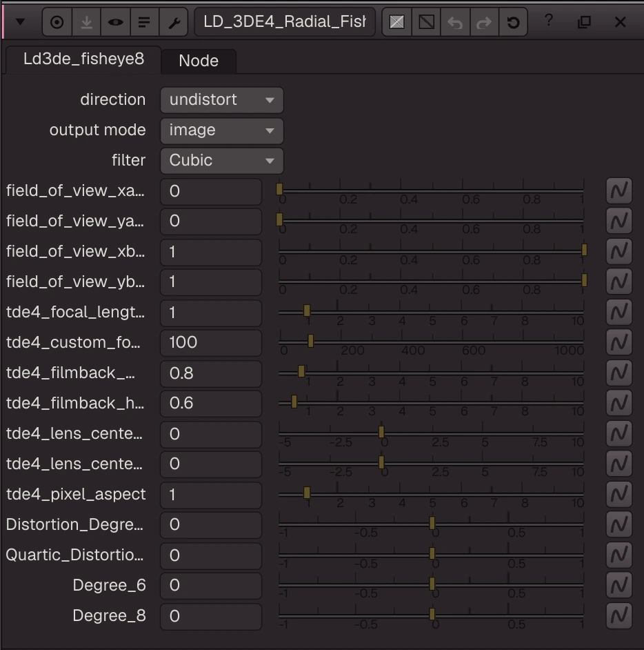
Task: Click Degree_8 value field
Action: click(211, 616)
